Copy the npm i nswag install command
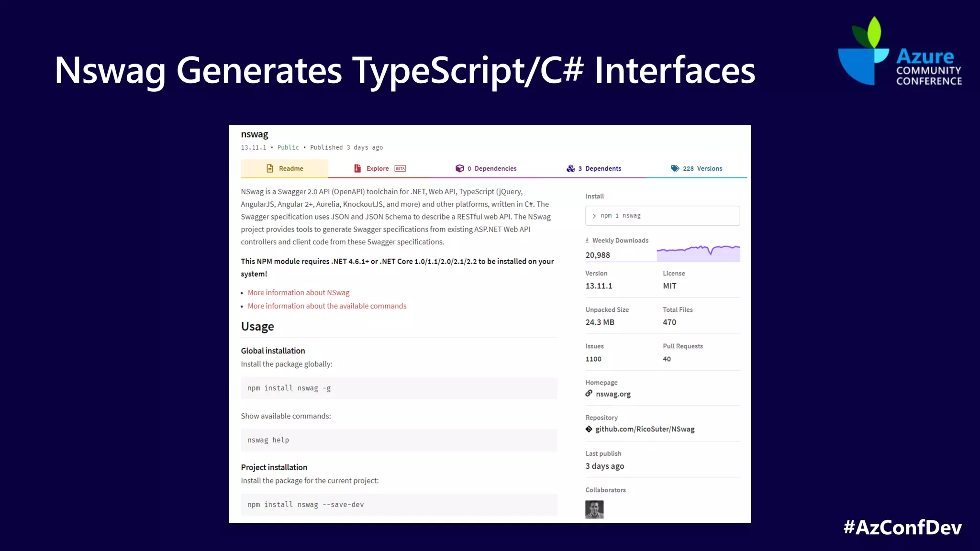 point(662,216)
